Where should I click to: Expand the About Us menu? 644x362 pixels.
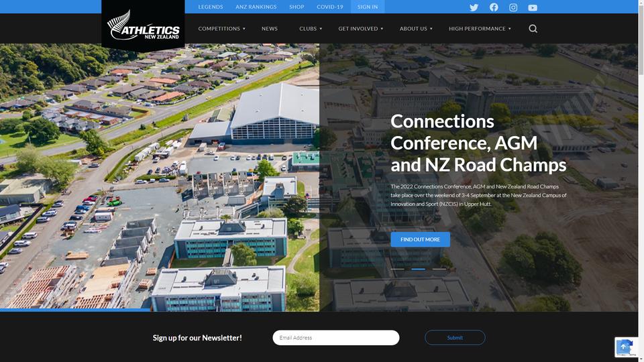pyautogui.click(x=416, y=29)
